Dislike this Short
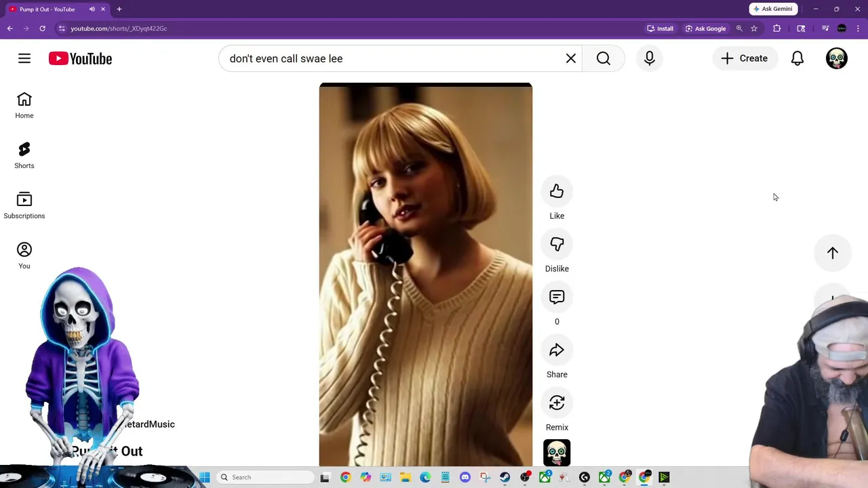Viewport: 868px width, 488px height. [557, 245]
